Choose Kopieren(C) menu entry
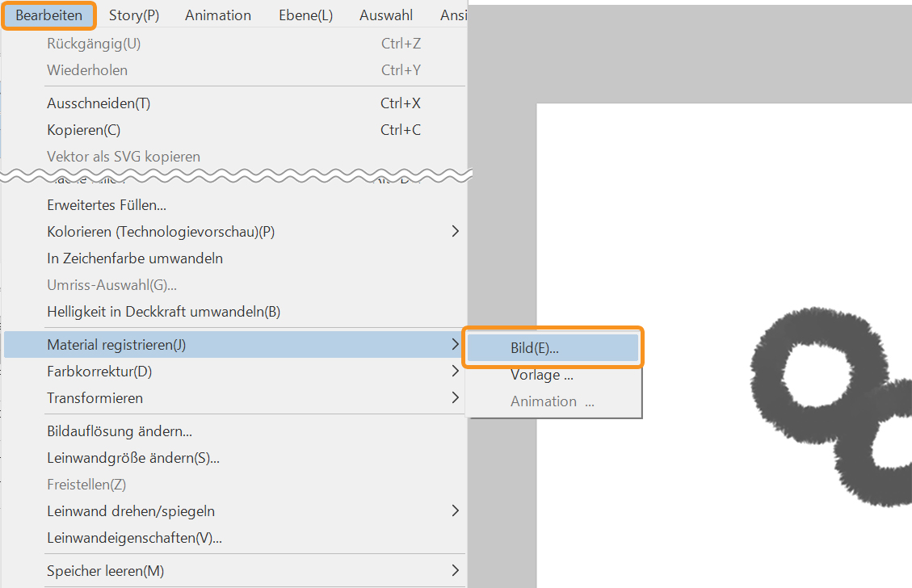912x588 pixels. click(84, 130)
